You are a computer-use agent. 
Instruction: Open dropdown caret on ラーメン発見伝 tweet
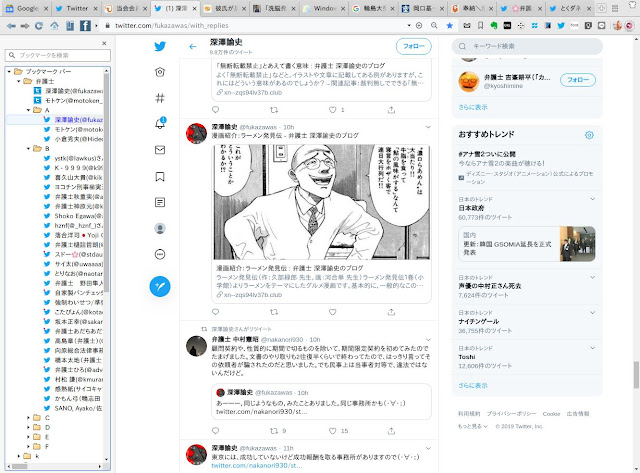(x=428, y=127)
